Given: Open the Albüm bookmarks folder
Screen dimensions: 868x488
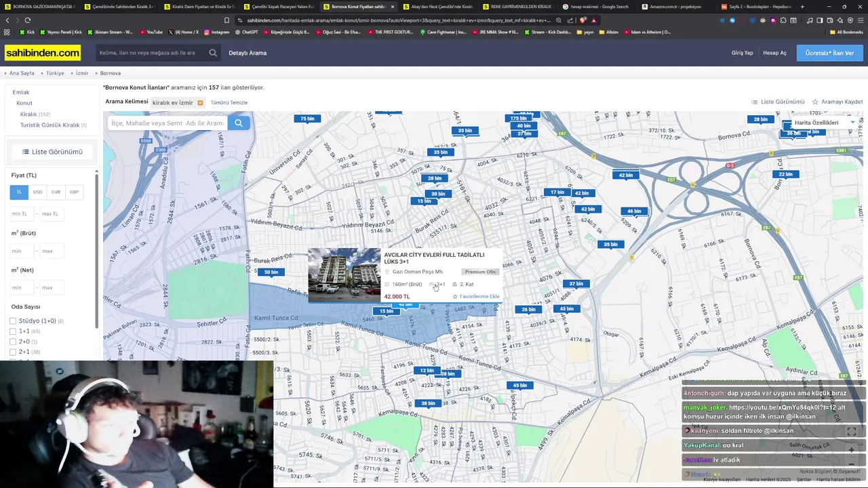Looking at the screenshot, I should (x=608, y=32).
